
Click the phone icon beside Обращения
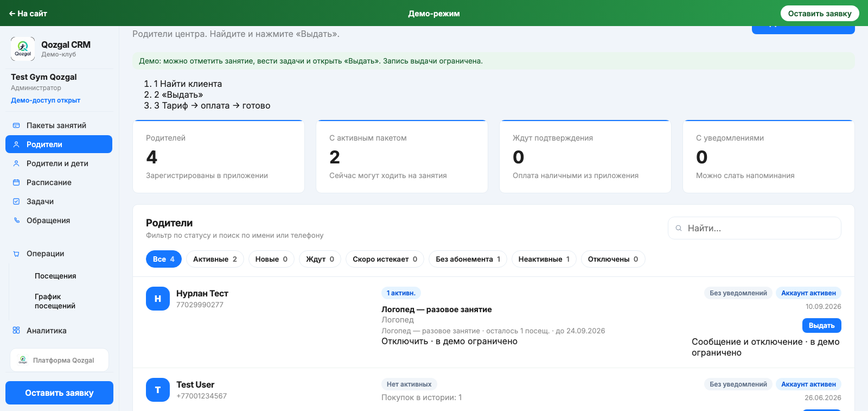[x=16, y=220]
